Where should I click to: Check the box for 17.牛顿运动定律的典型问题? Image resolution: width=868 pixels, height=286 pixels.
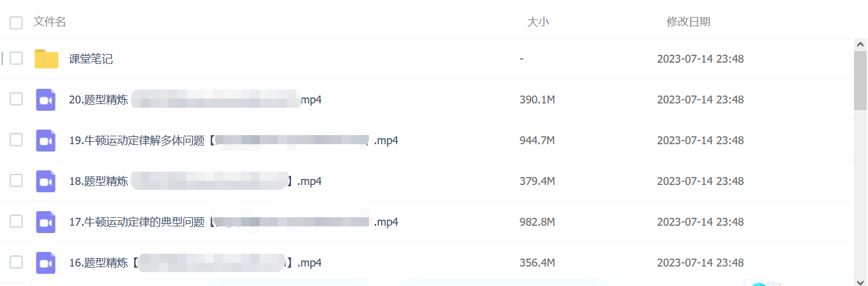(x=16, y=221)
